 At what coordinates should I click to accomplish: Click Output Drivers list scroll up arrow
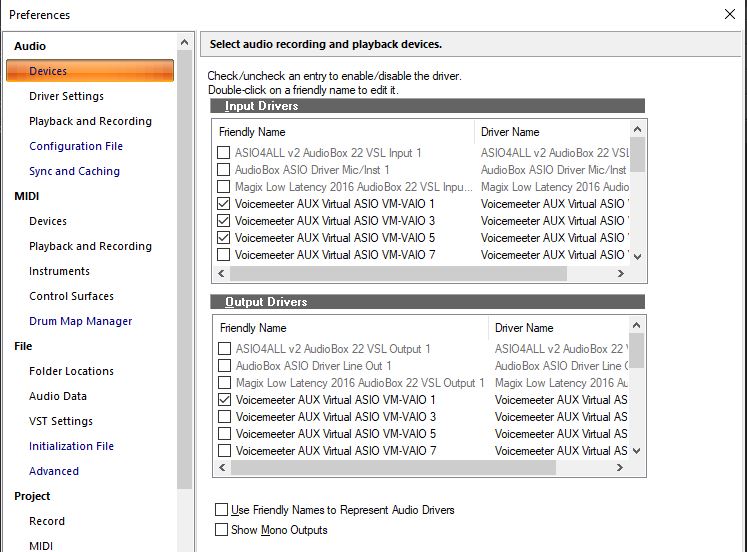636,325
